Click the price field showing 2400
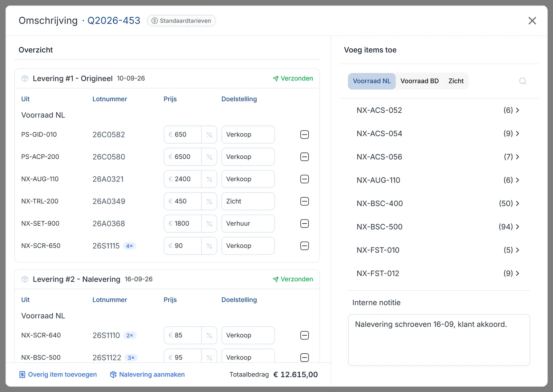The height and width of the screenshot is (392, 553). [x=183, y=179]
